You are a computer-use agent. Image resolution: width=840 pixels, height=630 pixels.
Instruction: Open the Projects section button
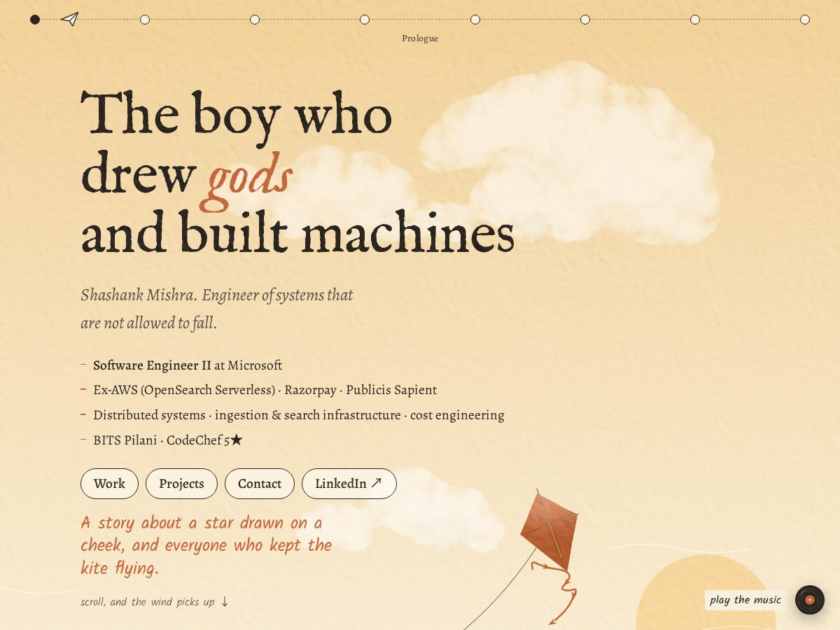(x=181, y=484)
